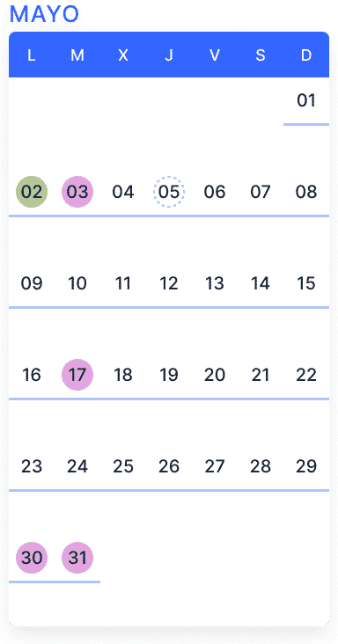Image resolution: width=338 pixels, height=644 pixels.
Task: Pick day 08 on Sunday
Action: click(x=306, y=192)
